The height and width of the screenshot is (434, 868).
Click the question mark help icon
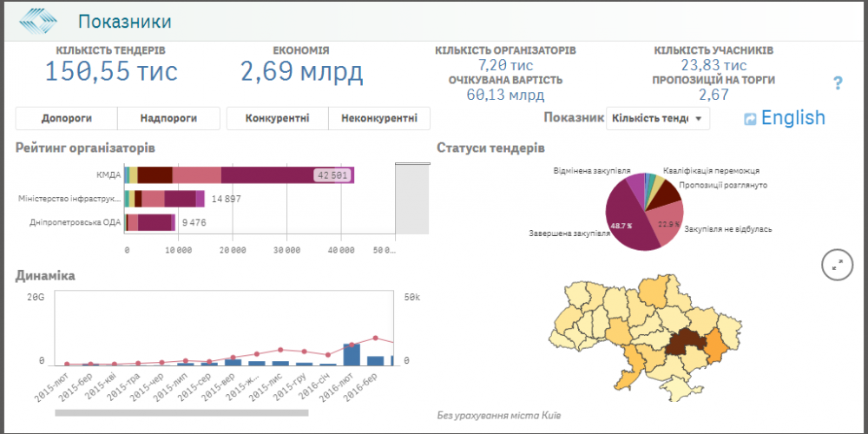click(x=838, y=83)
